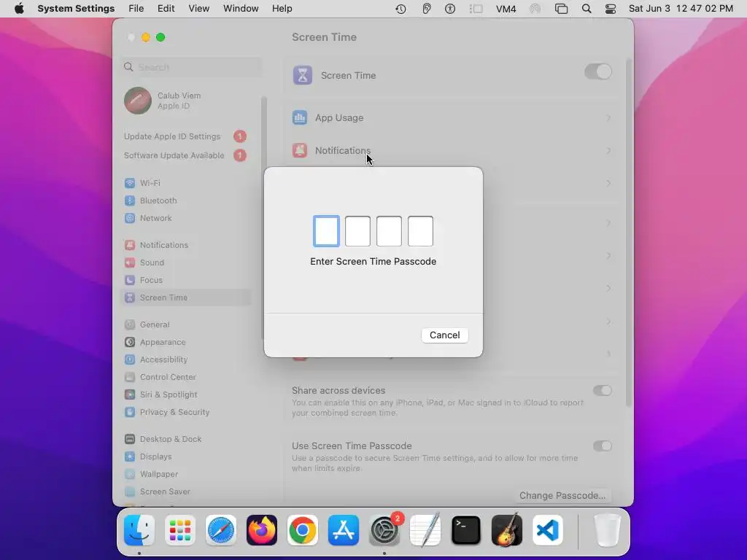This screenshot has width=747, height=560.
Task: Select Privacy & Security in the sidebar
Action: point(185,412)
